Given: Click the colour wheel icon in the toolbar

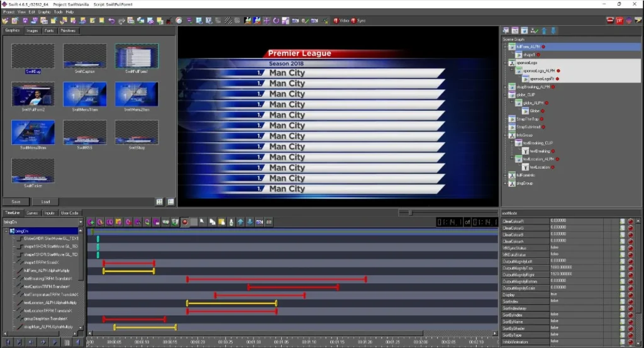Looking at the screenshot, I should tap(179, 21).
